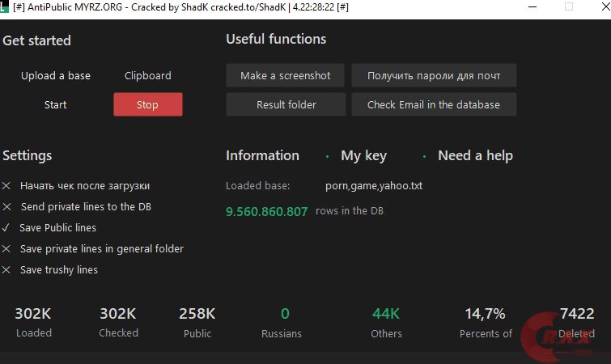This screenshot has height=364, width=611.
Task: Uncheck Save Public lines option
Action: pyautogui.click(x=6, y=228)
